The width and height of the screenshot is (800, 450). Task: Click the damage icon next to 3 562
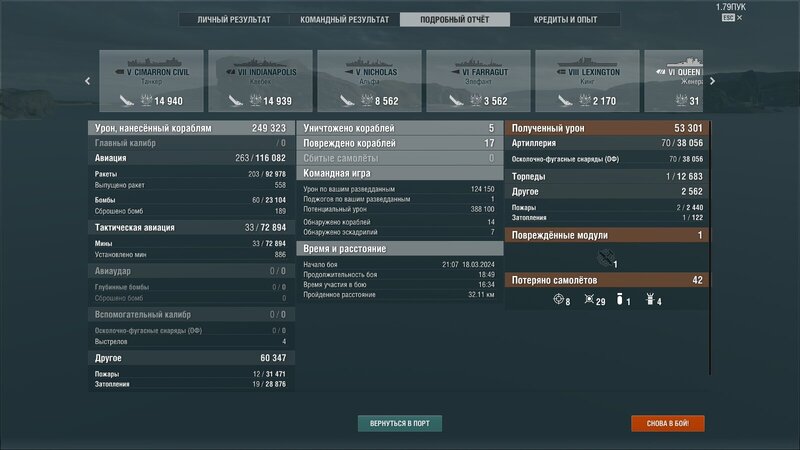[x=476, y=101]
